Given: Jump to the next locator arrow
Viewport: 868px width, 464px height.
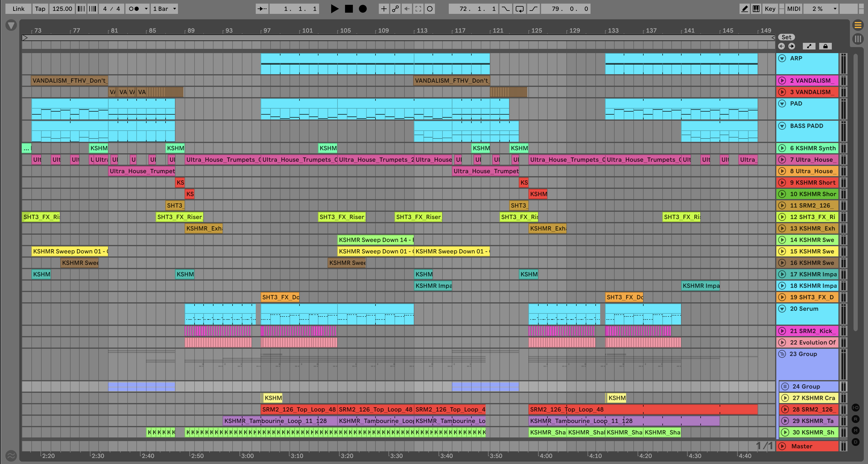Looking at the screenshot, I should click(x=791, y=46).
